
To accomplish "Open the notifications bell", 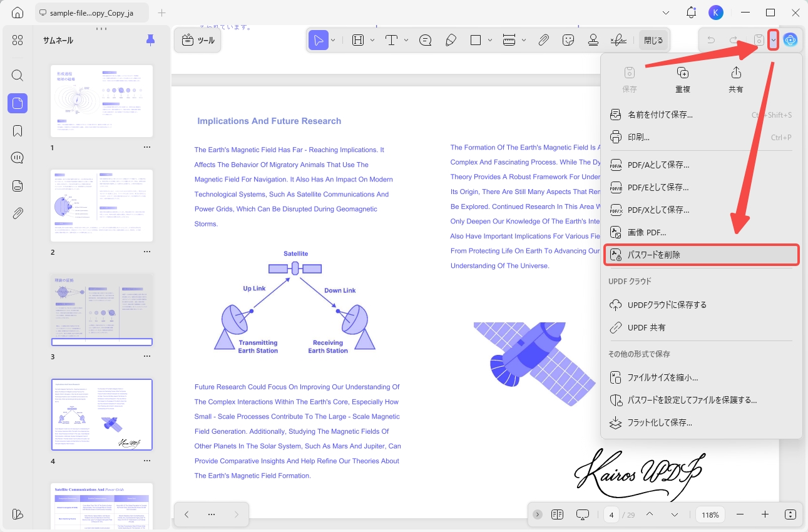I will 692,13.
